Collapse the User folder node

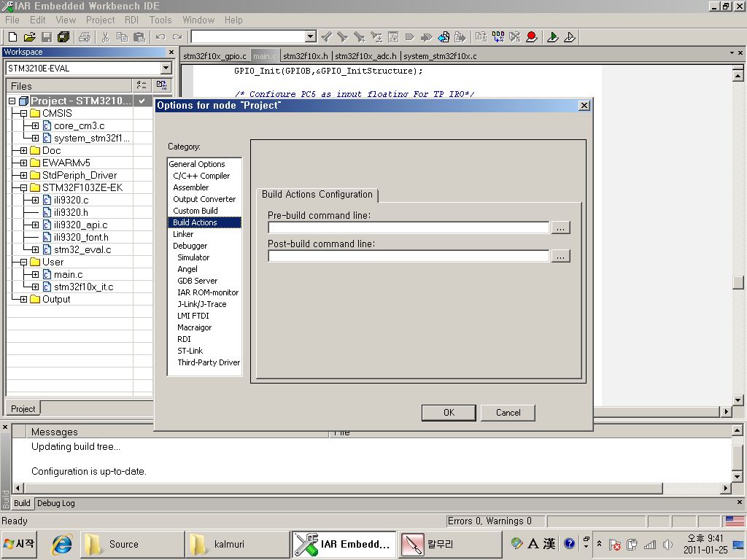pos(23,262)
